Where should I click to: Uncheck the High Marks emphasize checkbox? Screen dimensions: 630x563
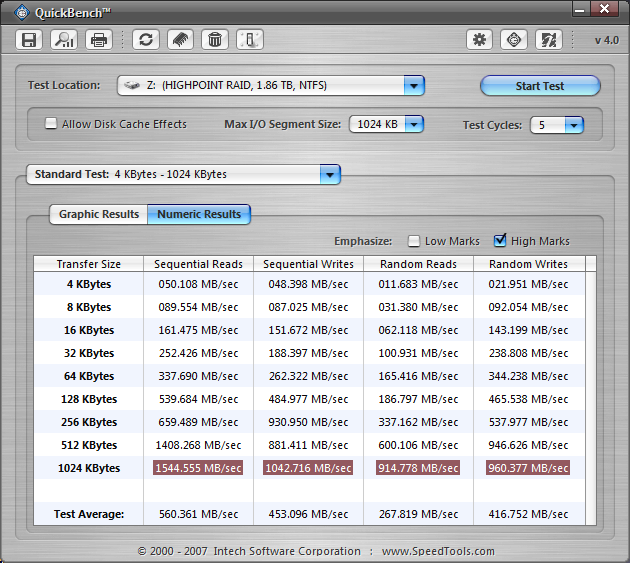coord(501,241)
